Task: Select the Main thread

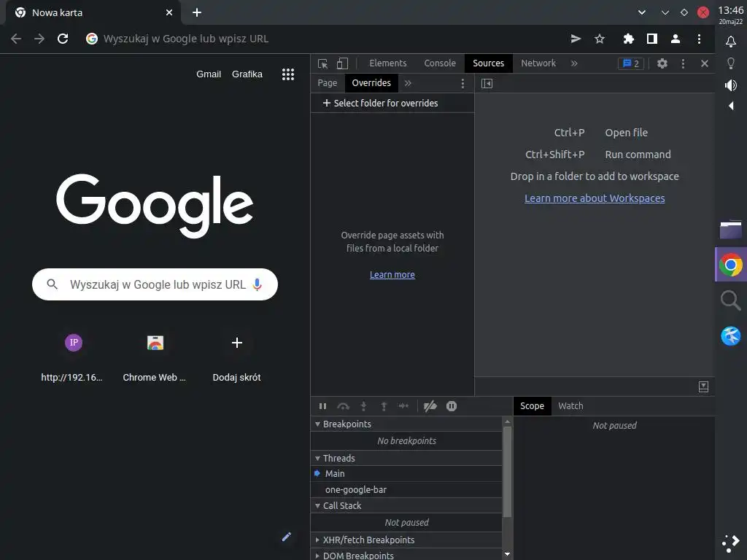Action: [x=406, y=474]
